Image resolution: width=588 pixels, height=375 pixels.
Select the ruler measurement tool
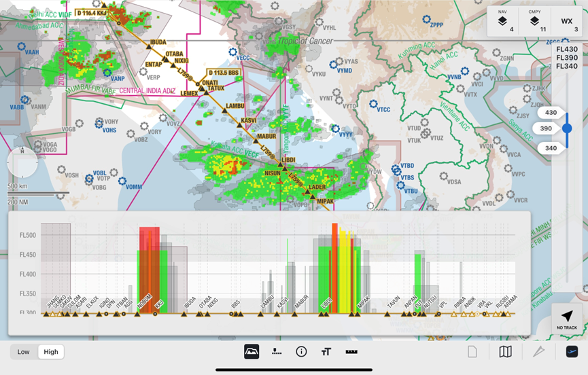(351, 352)
